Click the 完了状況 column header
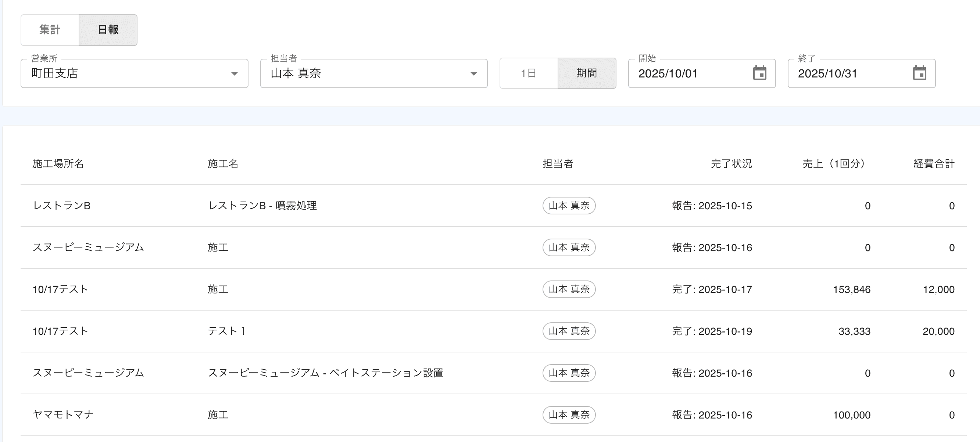The width and height of the screenshot is (980, 442). pyautogui.click(x=731, y=164)
